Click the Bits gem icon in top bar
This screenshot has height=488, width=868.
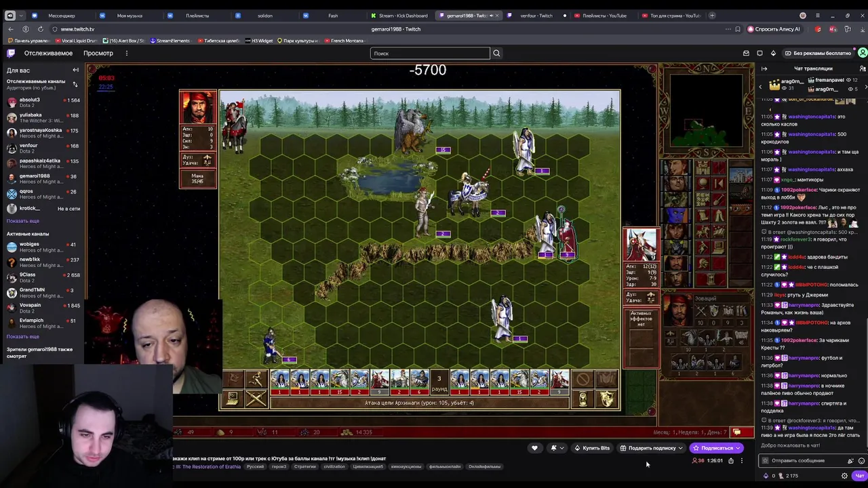pyautogui.click(x=774, y=53)
